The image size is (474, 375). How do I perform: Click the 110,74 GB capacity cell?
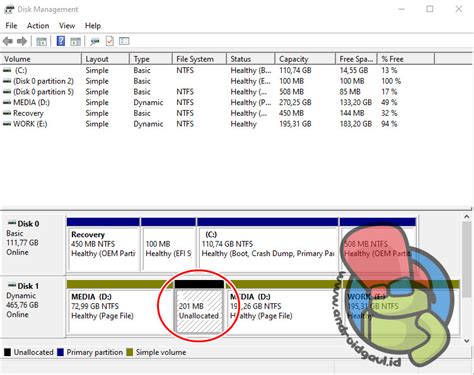pyautogui.click(x=295, y=70)
